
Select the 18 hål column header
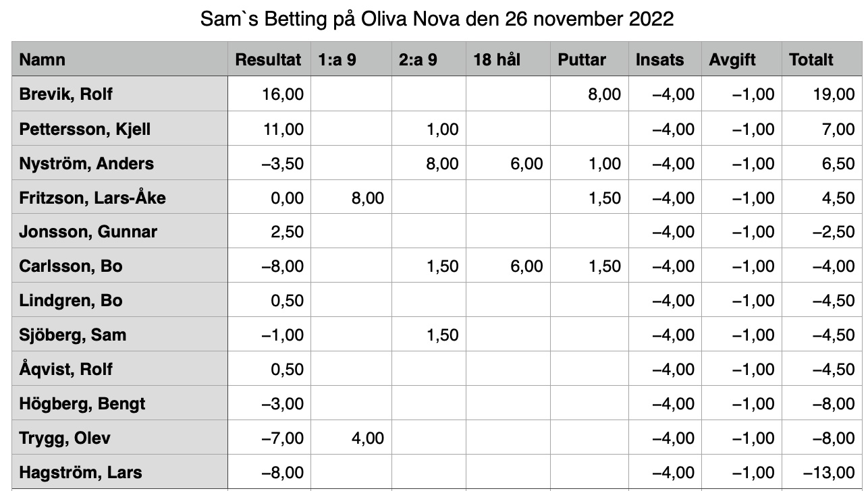click(508, 59)
